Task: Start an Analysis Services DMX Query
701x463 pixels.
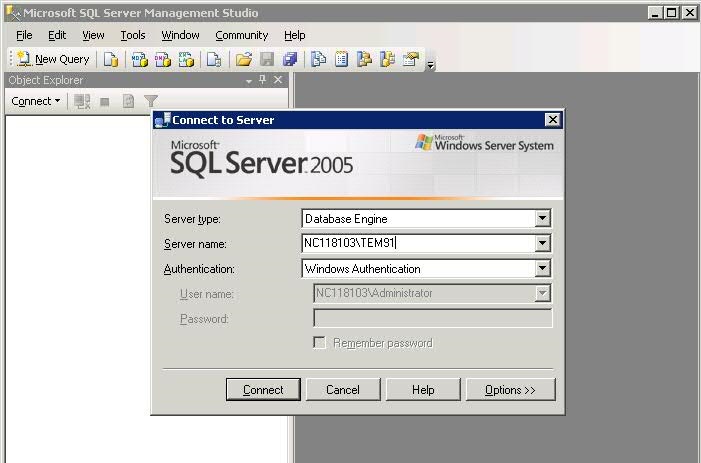Action: (163, 59)
